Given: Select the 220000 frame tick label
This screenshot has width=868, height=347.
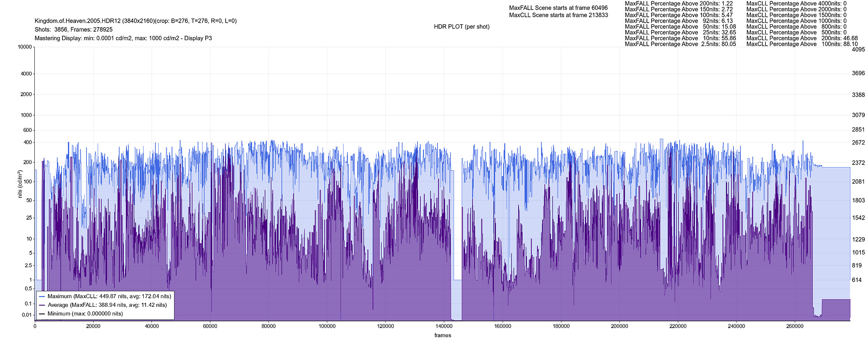Looking at the screenshot, I should click(x=678, y=326).
